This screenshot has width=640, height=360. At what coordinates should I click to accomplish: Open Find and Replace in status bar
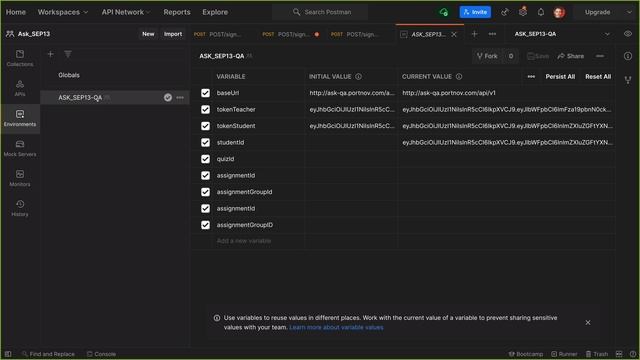point(48,354)
